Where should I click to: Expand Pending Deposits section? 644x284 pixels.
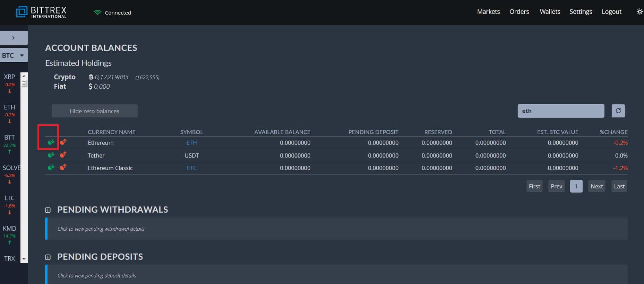[48, 257]
